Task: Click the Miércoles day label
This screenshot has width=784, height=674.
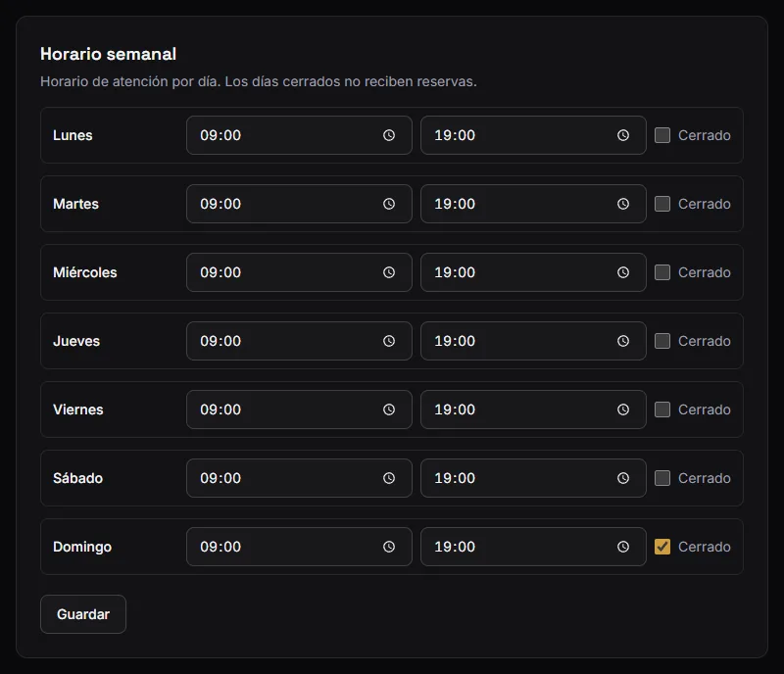Action: 85,272
